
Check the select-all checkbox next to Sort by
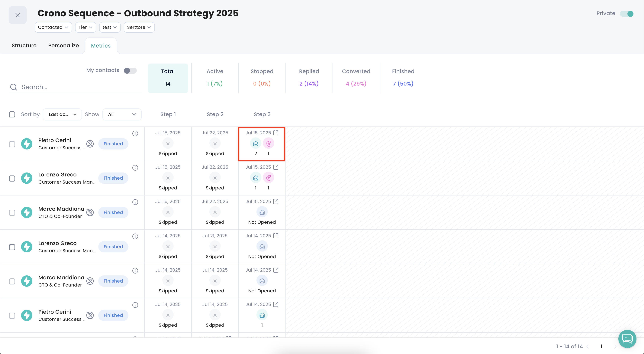[x=12, y=114]
